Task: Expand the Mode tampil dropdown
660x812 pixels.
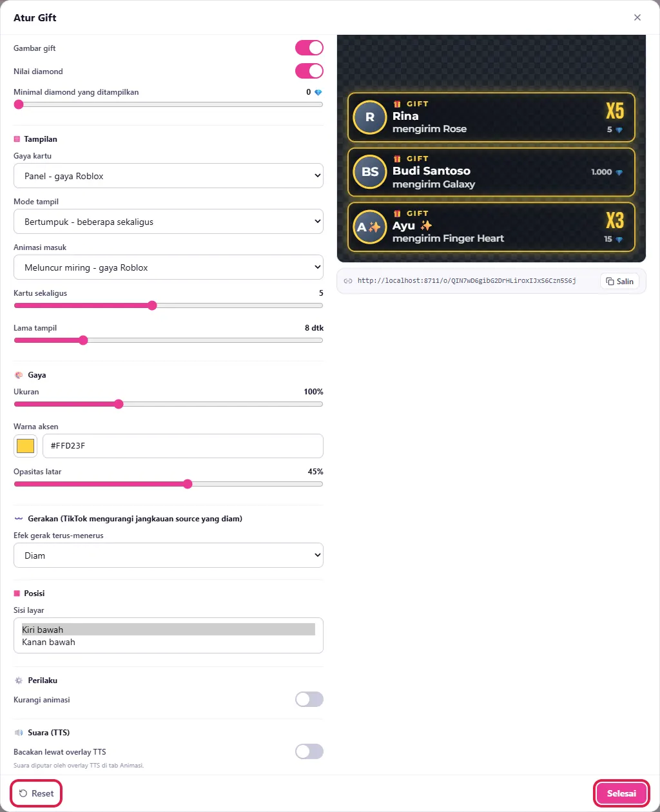Action: pyautogui.click(x=168, y=222)
